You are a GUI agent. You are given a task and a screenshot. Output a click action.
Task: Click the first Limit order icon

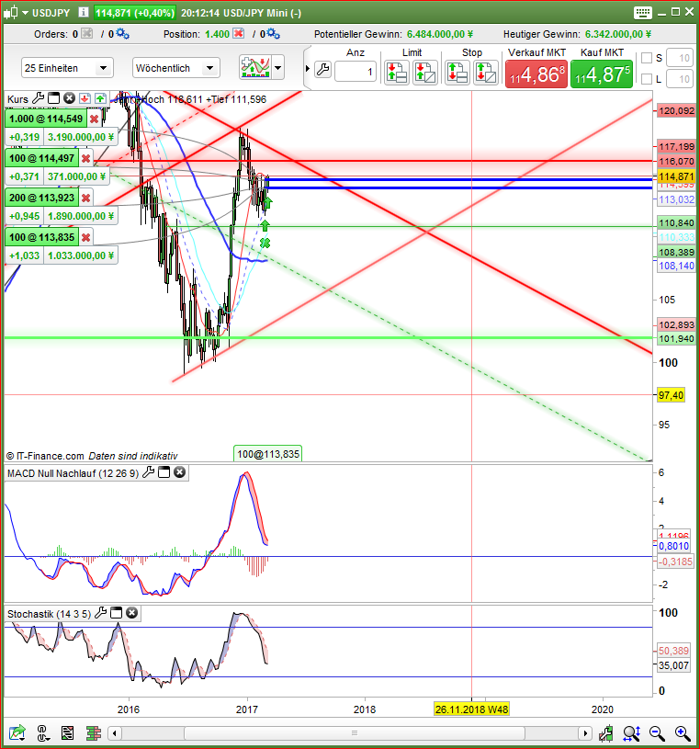396,73
